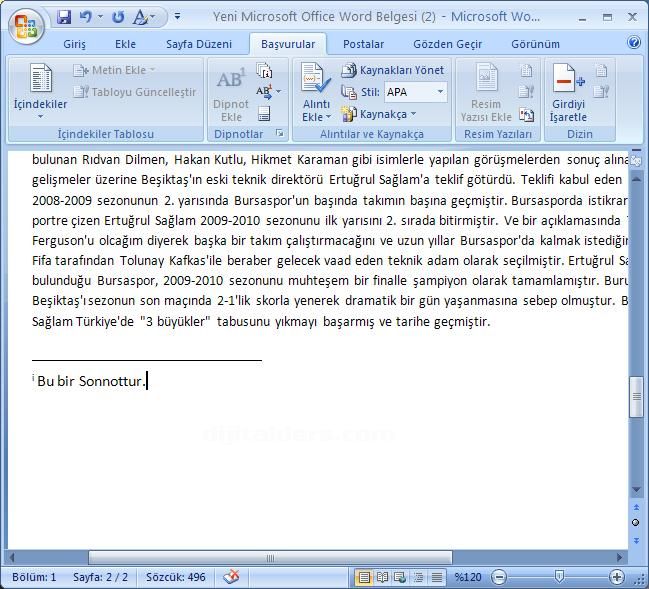Image resolution: width=649 pixels, height=589 pixels.
Task: Open the Customize Quick Access Toolbar dropdown
Action: (177, 17)
